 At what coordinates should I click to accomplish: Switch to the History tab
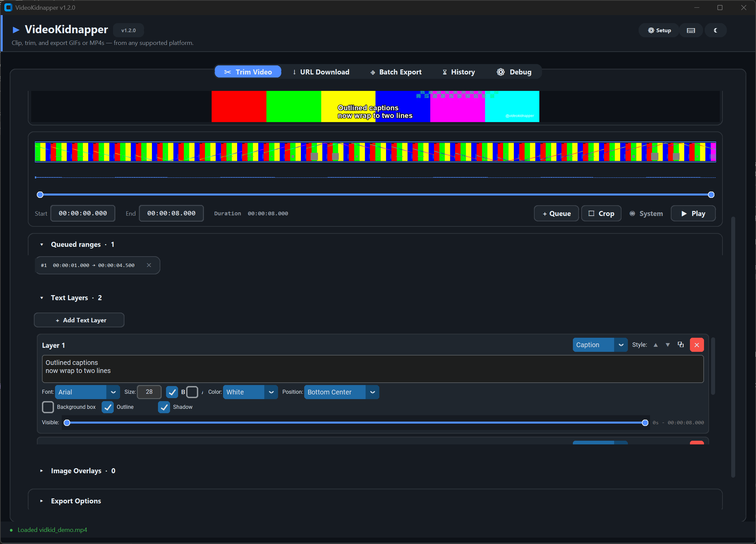[x=458, y=72]
